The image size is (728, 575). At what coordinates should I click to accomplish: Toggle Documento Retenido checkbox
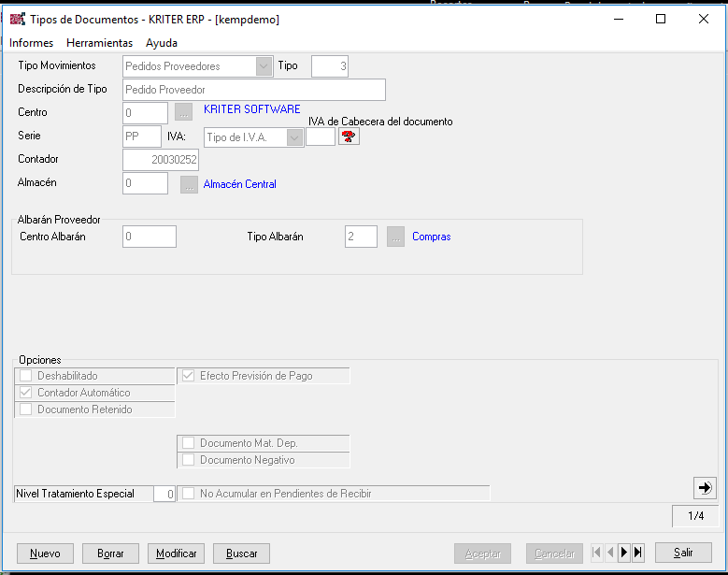26,410
